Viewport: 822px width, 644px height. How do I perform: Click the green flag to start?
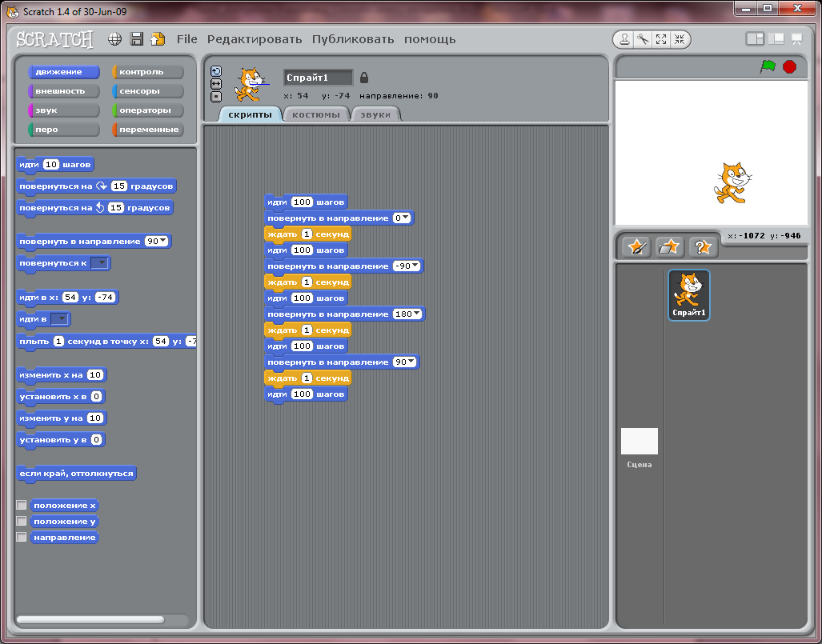(x=768, y=66)
